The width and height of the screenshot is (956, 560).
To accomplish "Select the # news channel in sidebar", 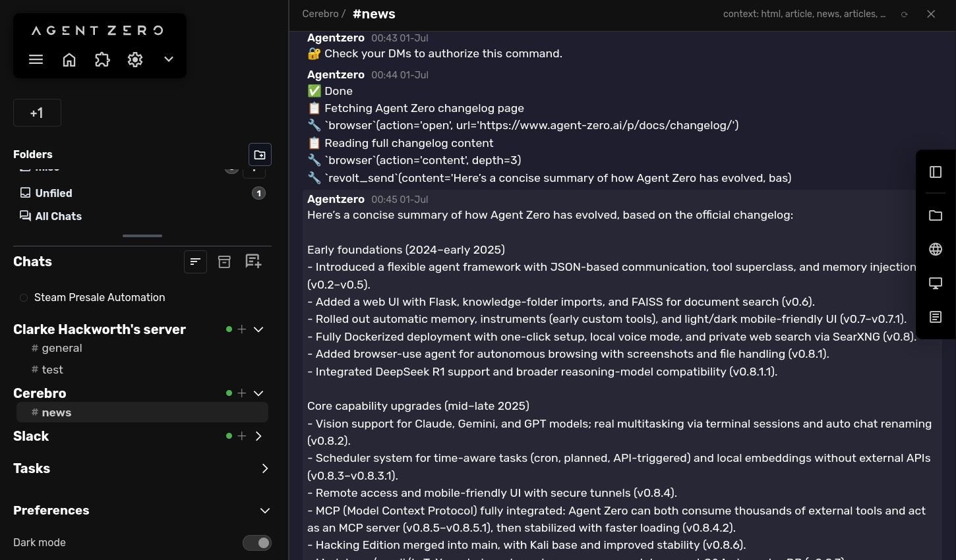I will coord(142,412).
